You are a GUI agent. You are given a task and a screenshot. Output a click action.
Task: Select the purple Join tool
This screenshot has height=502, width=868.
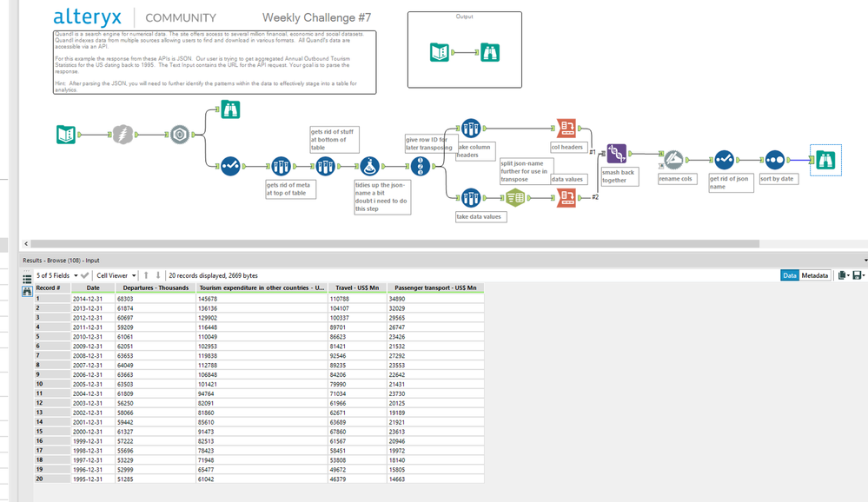coord(616,154)
